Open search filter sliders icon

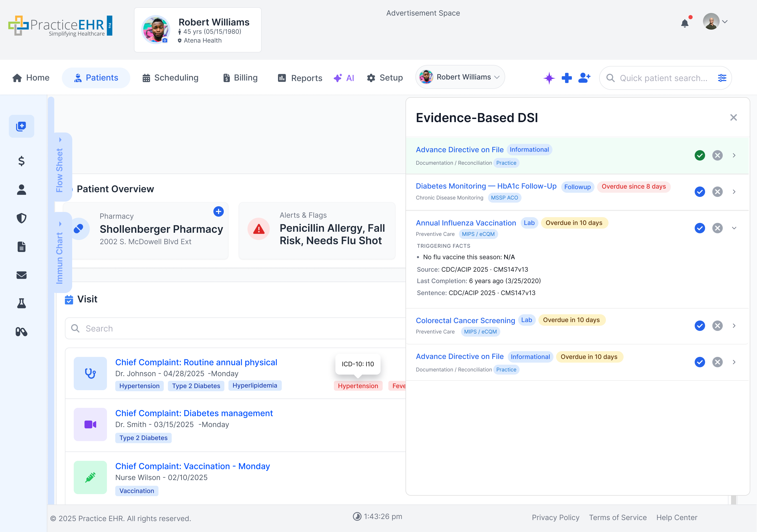click(722, 78)
